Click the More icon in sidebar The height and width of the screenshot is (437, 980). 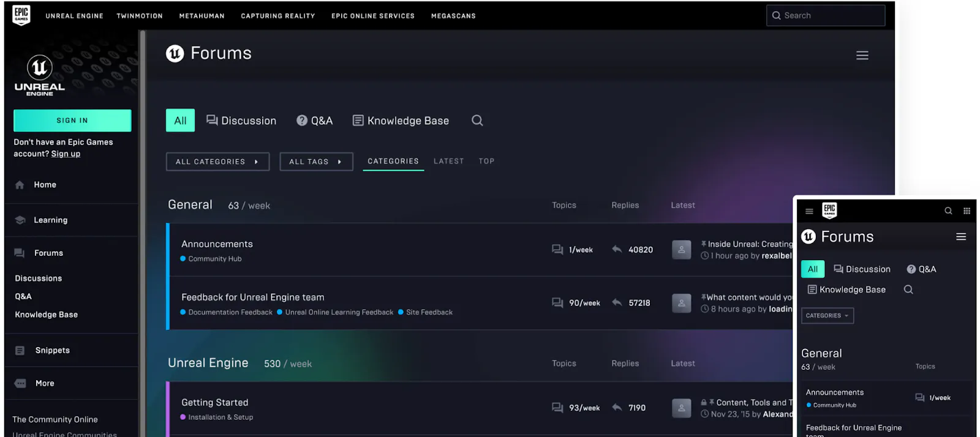coord(20,384)
